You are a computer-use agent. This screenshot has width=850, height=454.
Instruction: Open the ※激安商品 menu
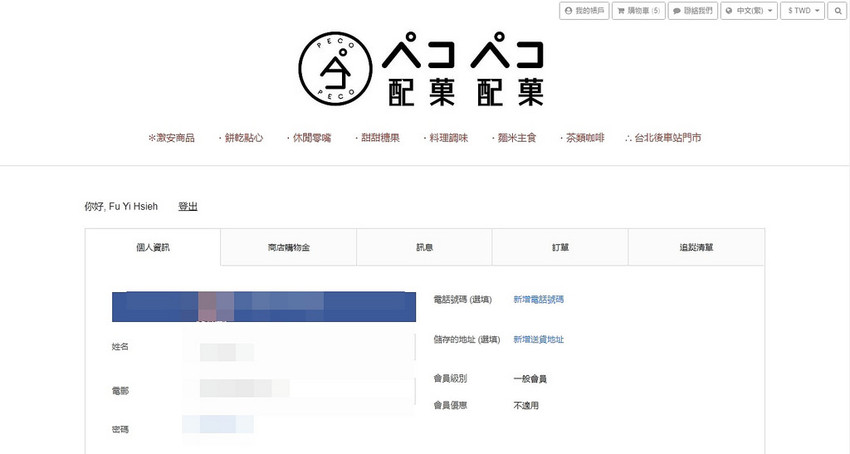tap(171, 138)
